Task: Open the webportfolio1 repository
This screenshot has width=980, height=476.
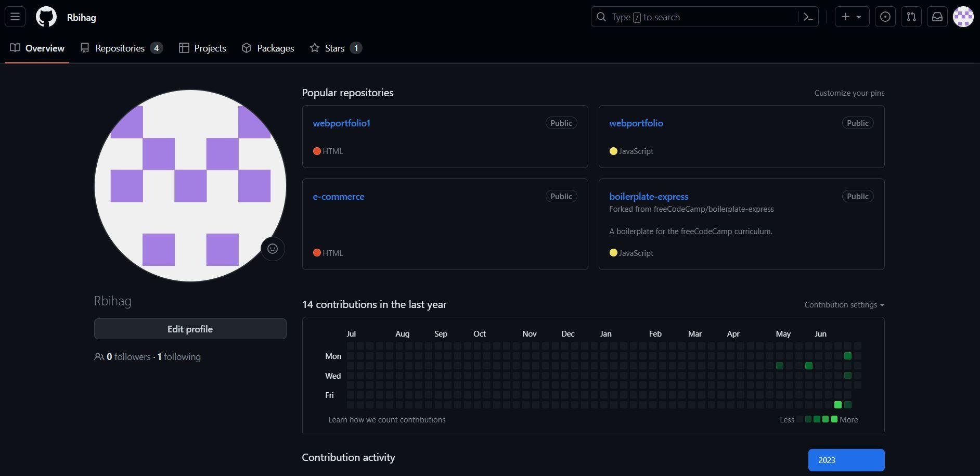Action: 341,123
